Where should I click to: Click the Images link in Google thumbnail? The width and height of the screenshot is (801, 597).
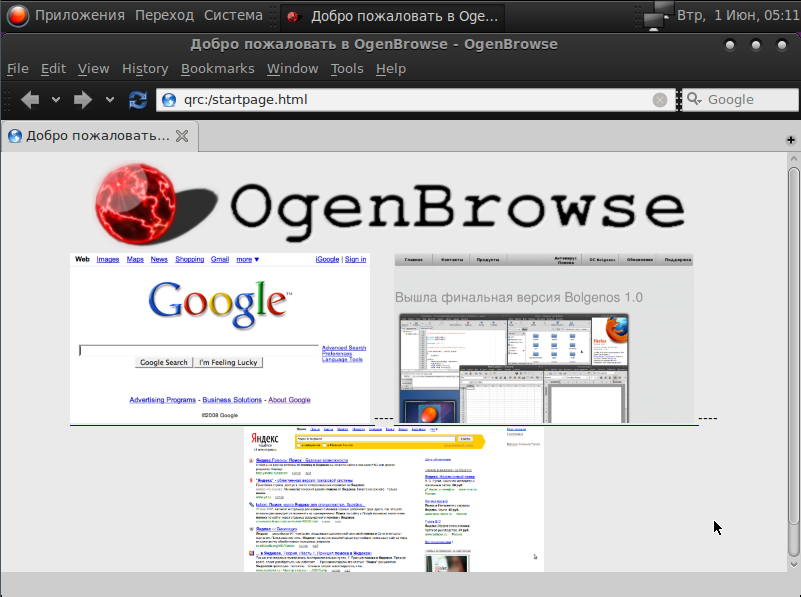(x=108, y=259)
